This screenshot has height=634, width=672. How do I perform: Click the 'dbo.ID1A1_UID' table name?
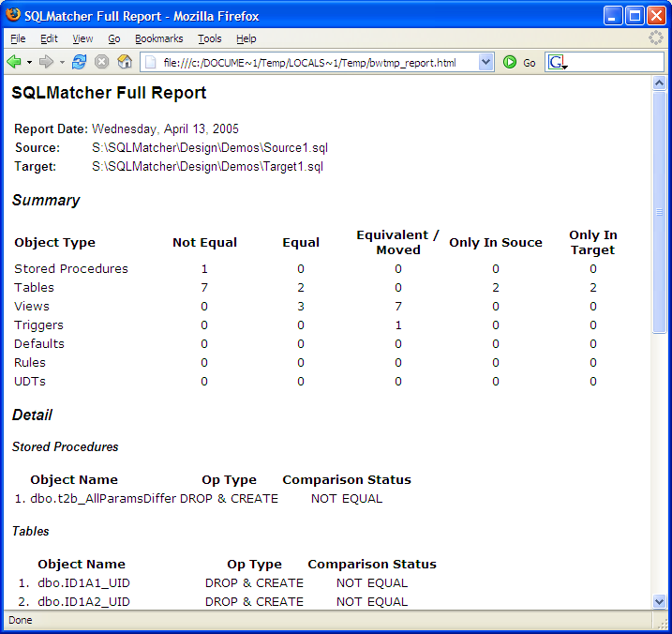click(x=84, y=583)
